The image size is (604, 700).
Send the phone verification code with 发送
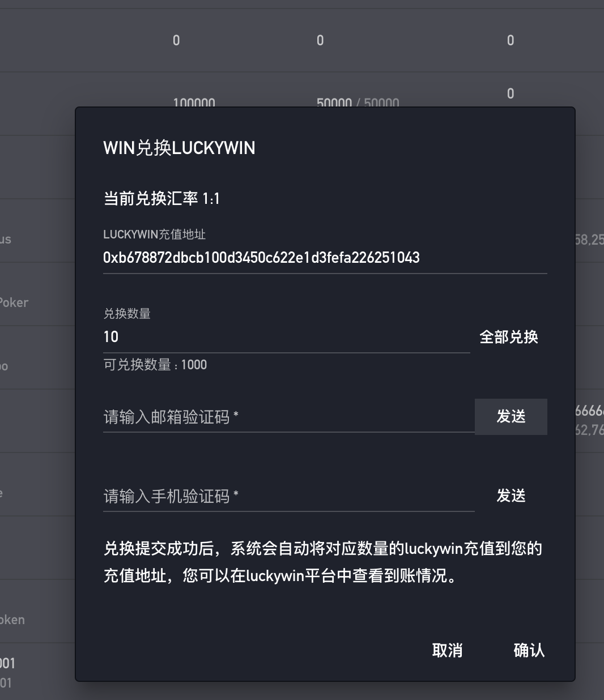click(511, 496)
